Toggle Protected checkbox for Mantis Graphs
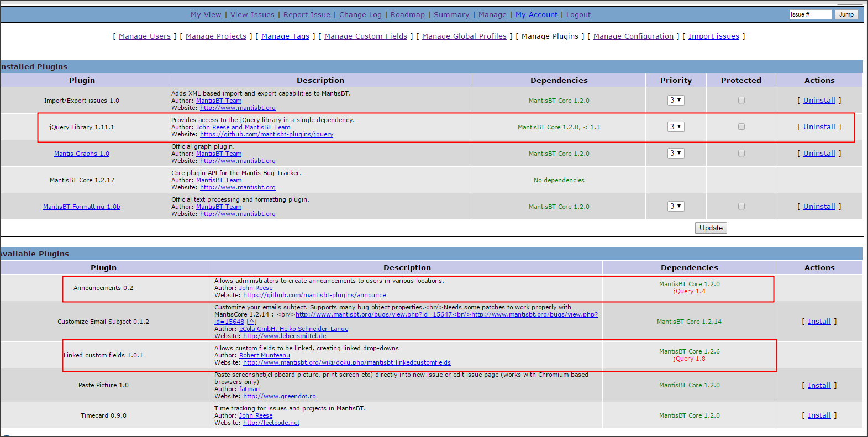Viewport: 868px width, 437px height. 741,154
